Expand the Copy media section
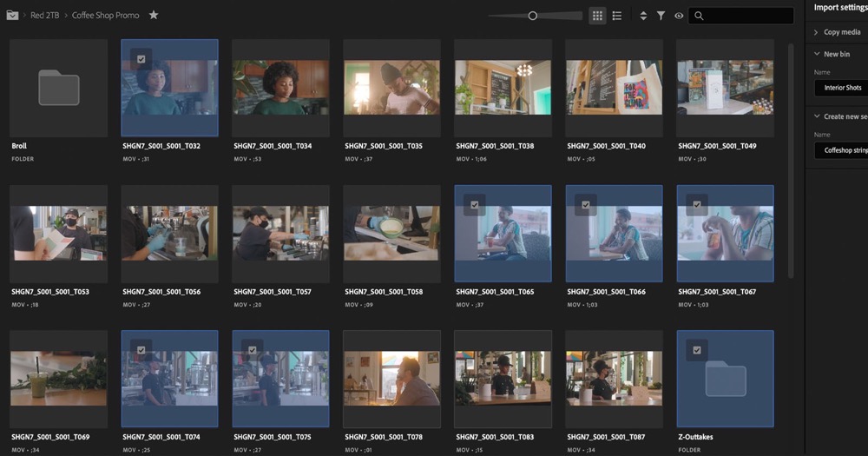The height and width of the screenshot is (456, 868). pyautogui.click(x=817, y=32)
